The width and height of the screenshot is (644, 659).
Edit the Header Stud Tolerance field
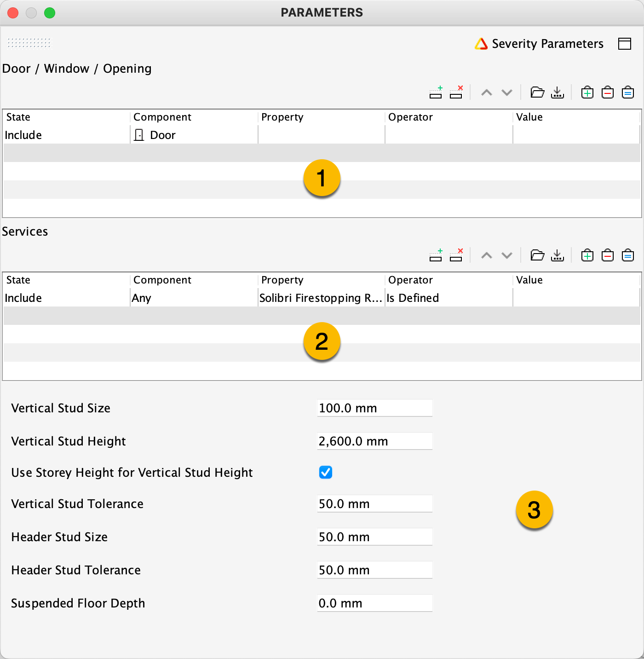tap(374, 570)
